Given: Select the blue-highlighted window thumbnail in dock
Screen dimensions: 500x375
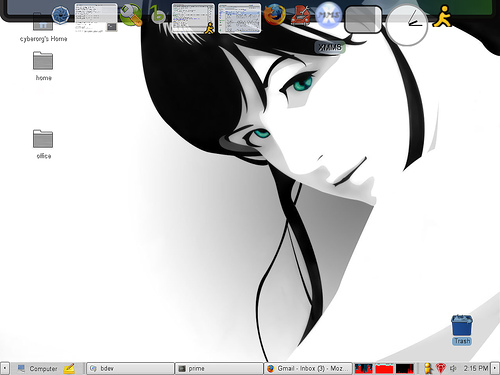Looking at the screenshot, I should click(239, 19).
